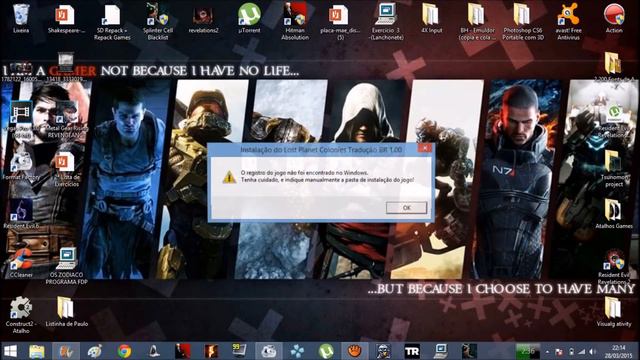Select the Lista de Exercícios file
This screenshot has height=360, width=640.
coord(66,169)
